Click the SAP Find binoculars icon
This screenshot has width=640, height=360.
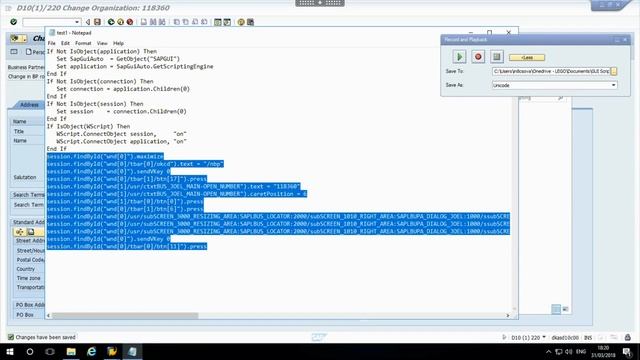pos(153,22)
